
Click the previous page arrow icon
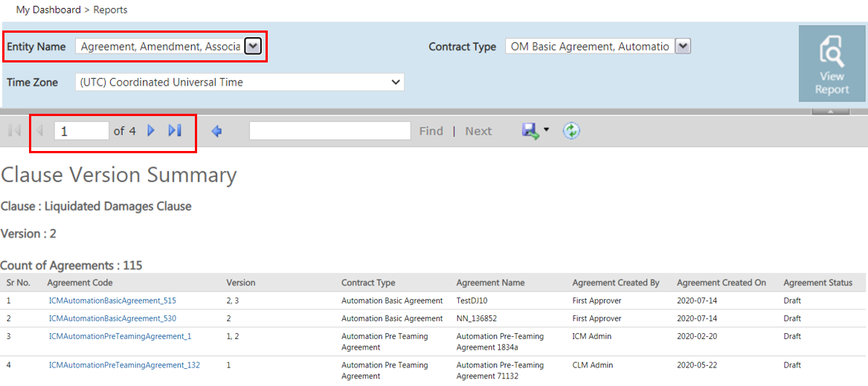(39, 131)
